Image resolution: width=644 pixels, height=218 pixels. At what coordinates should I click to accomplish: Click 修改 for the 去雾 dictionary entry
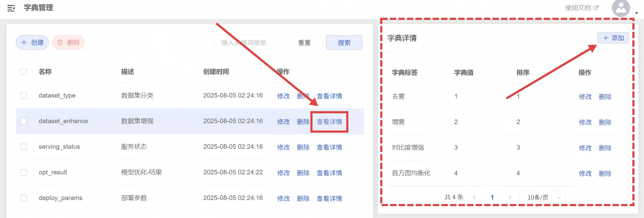585,97
